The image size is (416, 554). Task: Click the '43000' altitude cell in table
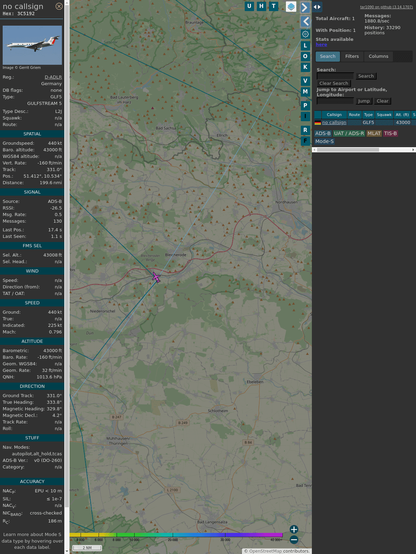[403, 122]
